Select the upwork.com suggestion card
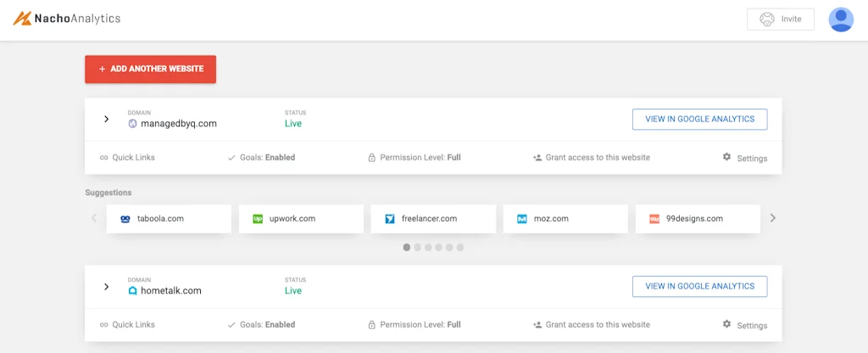The height and width of the screenshot is (353, 868). (301, 219)
